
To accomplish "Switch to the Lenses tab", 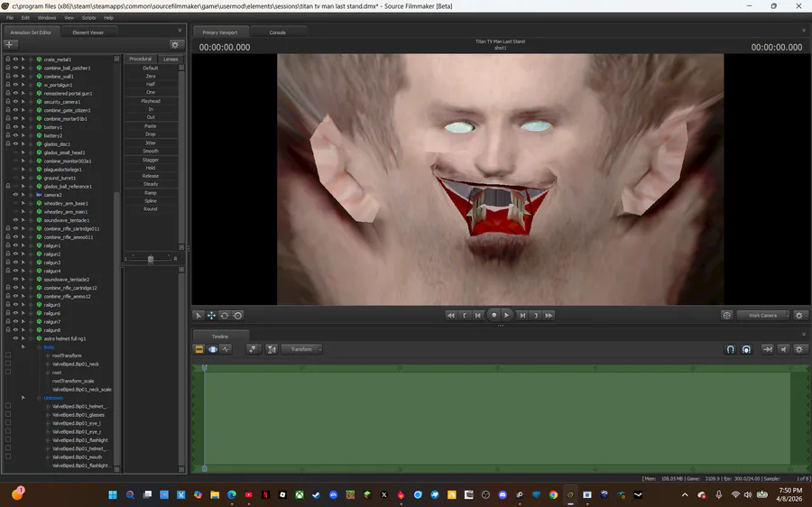I will click(x=171, y=59).
